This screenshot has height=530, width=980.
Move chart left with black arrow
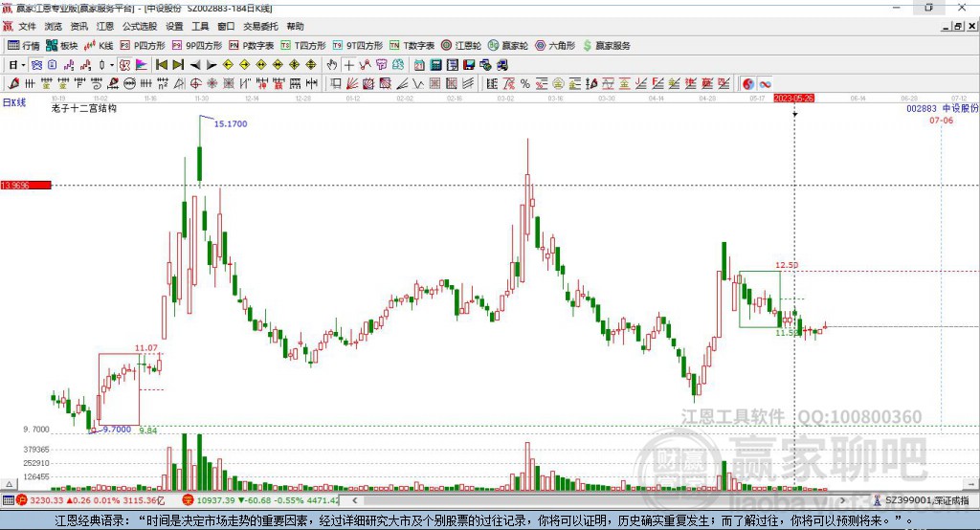[195, 65]
